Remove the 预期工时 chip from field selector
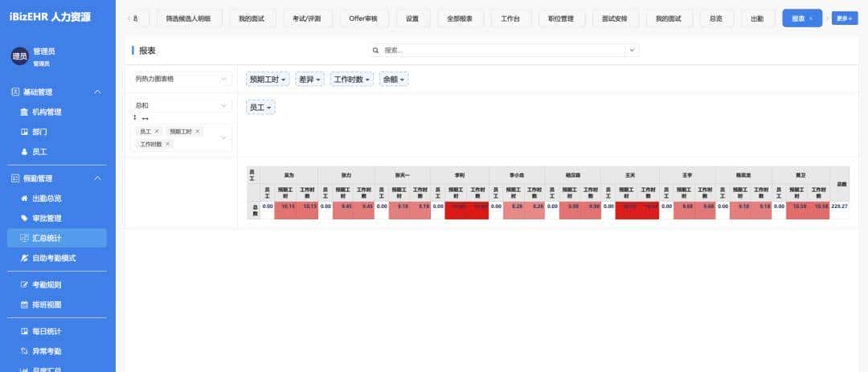Viewport: 868px width, 372px height. coord(197,131)
